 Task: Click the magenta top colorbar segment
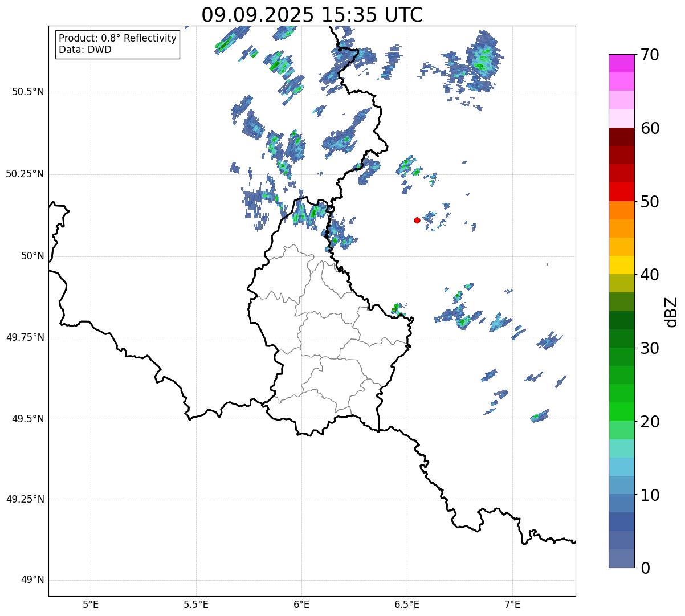click(621, 63)
